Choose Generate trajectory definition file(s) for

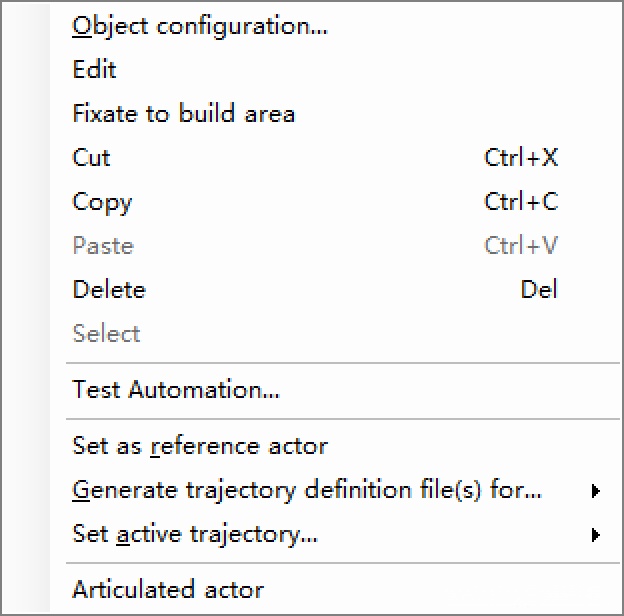[x=307, y=490]
